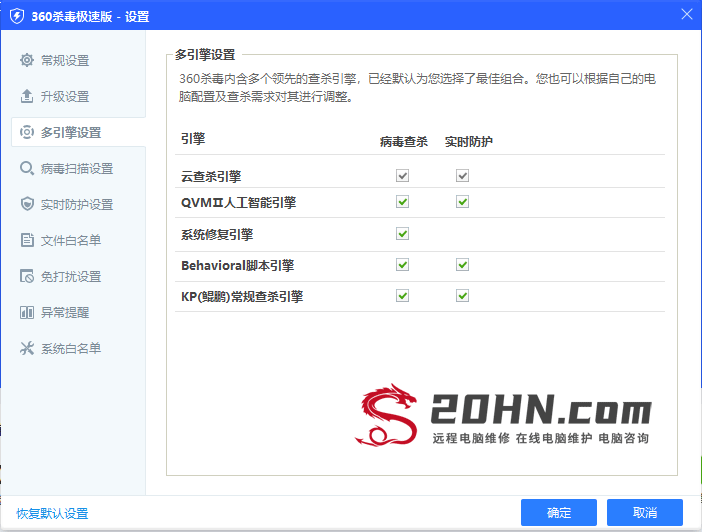Click the magnifier icon for 病毒扫描设置
The image size is (702, 532).
tap(27, 168)
